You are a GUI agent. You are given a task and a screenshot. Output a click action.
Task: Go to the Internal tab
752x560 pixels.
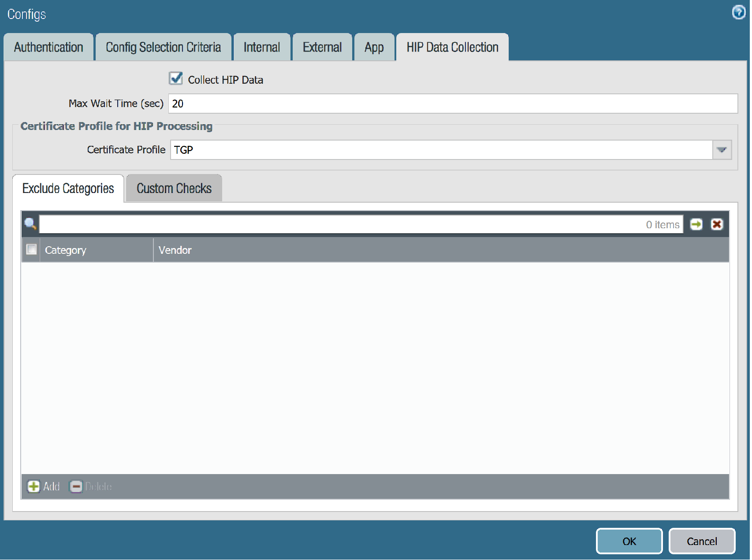click(x=261, y=47)
